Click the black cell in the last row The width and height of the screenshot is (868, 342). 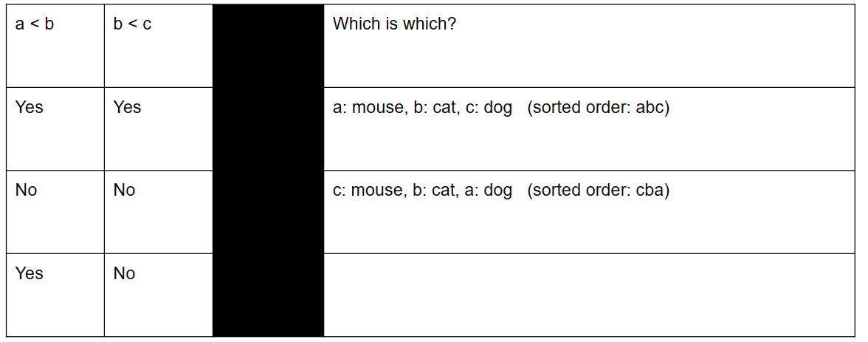pos(268,295)
